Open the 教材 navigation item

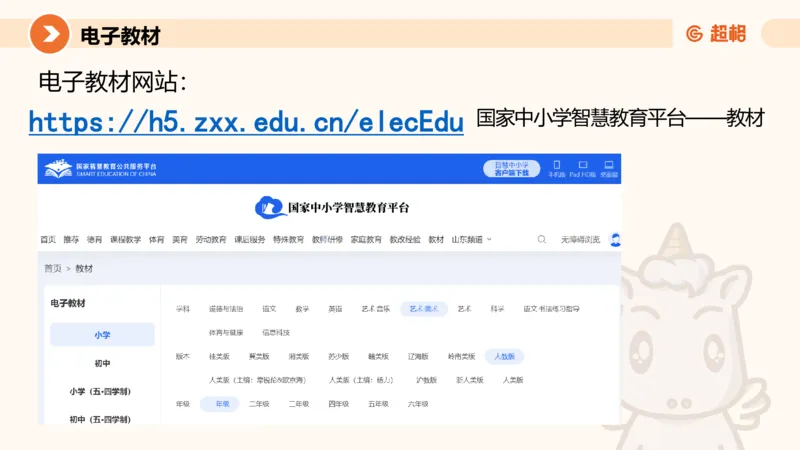(x=436, y=239)
